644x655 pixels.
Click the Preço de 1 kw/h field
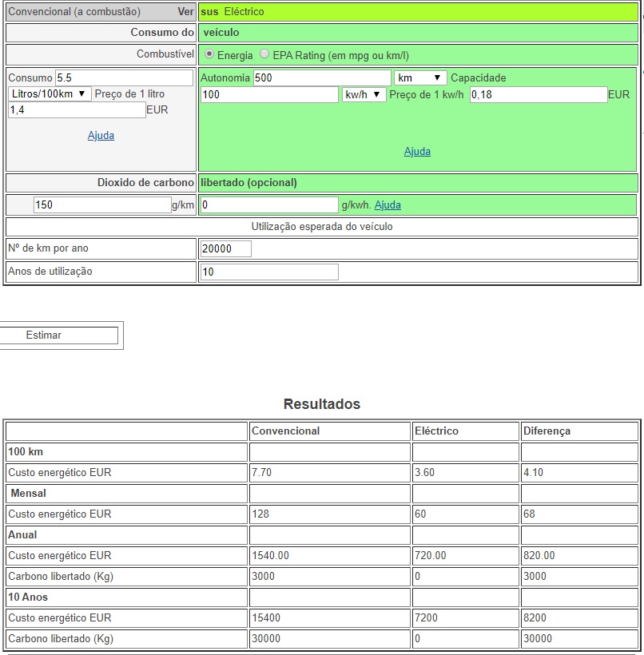coord(538,94)
